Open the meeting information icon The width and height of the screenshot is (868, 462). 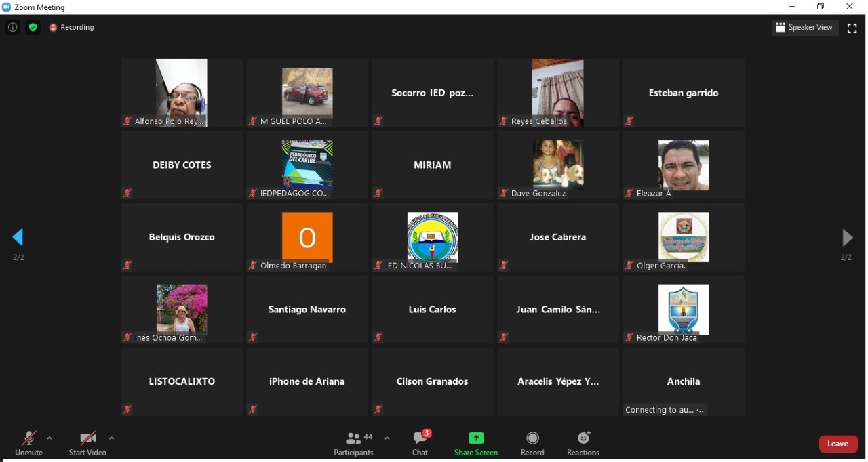coord(12,28)
